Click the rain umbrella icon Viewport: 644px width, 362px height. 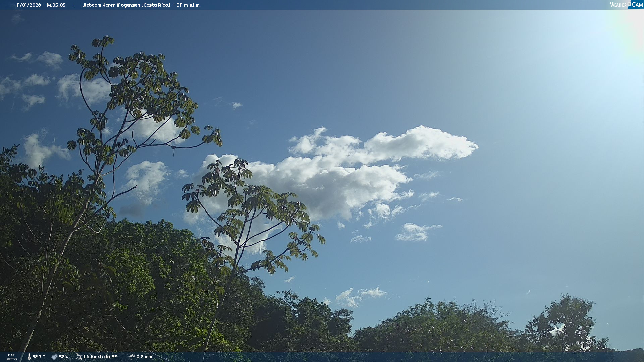tap(132, 357)
